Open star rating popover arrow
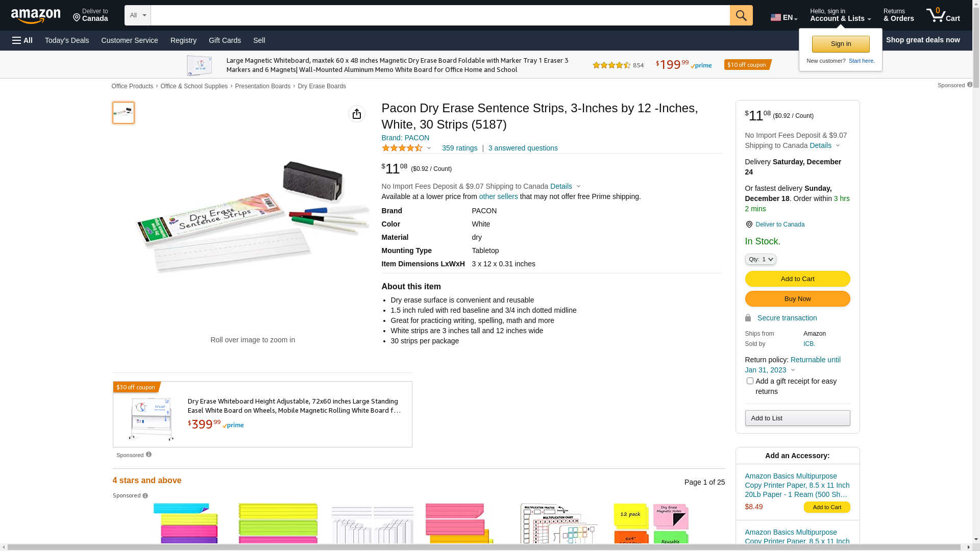Screen dimensions: 980x551 pyautogui.click(x=429, y=148)
